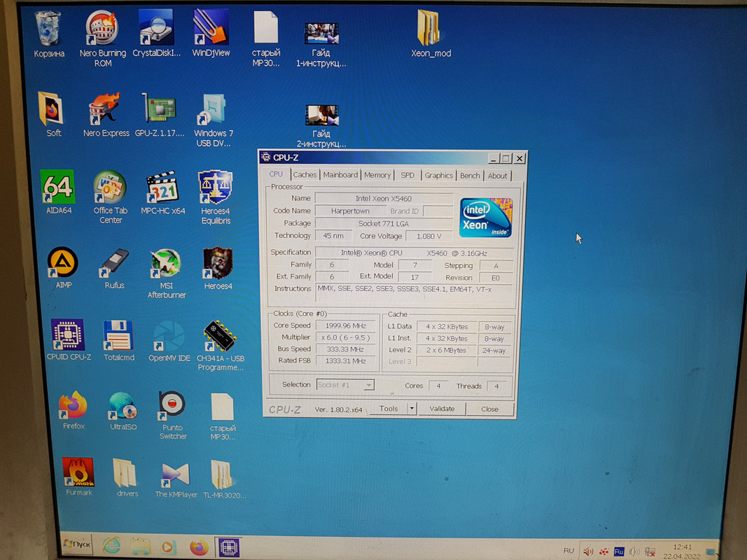Image resolution: width=747 pixels, height=560 pixels.
Task: Open the Корзина recycle bin icon
Action: coord(48,34)
